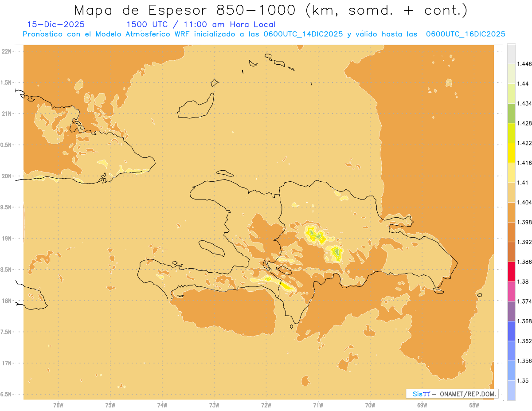Select the date text '15-Dic-2025'
This screenshot has width=532, height=411.
pos(56,25)
